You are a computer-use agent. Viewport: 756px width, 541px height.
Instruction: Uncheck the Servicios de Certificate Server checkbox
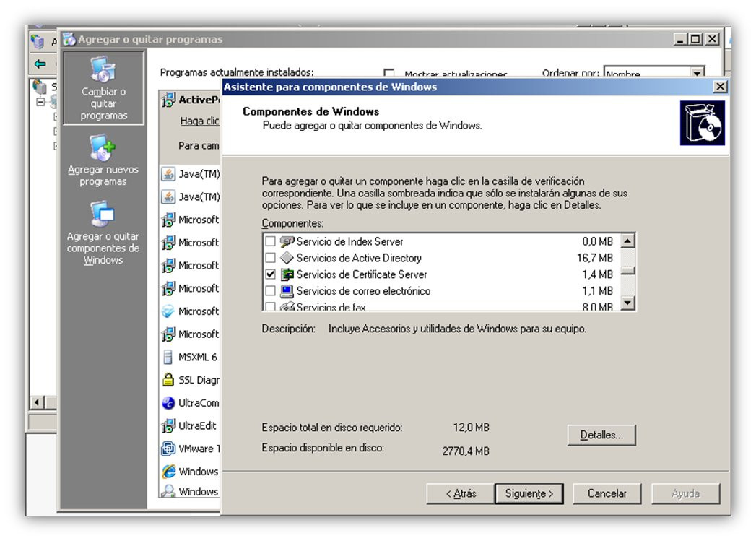271,274
